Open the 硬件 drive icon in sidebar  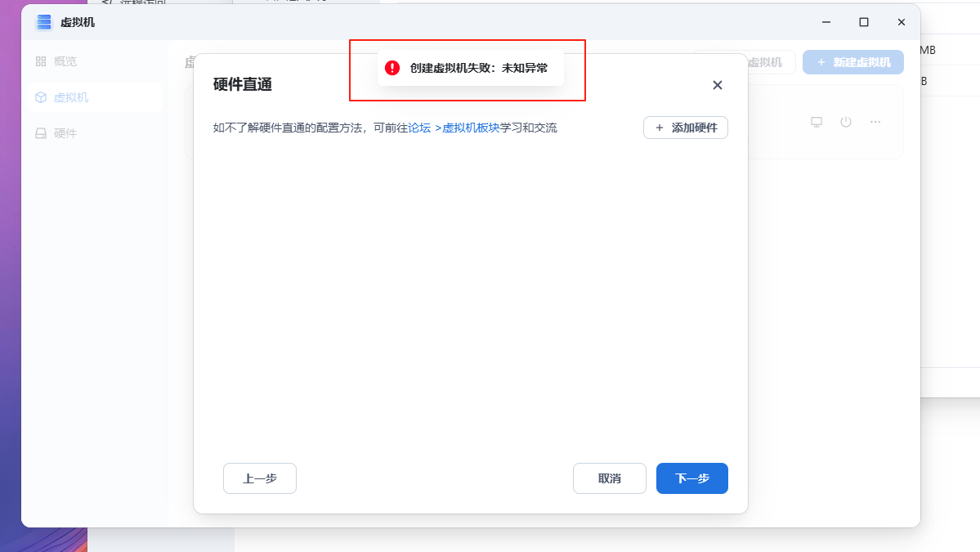(41, 133)
